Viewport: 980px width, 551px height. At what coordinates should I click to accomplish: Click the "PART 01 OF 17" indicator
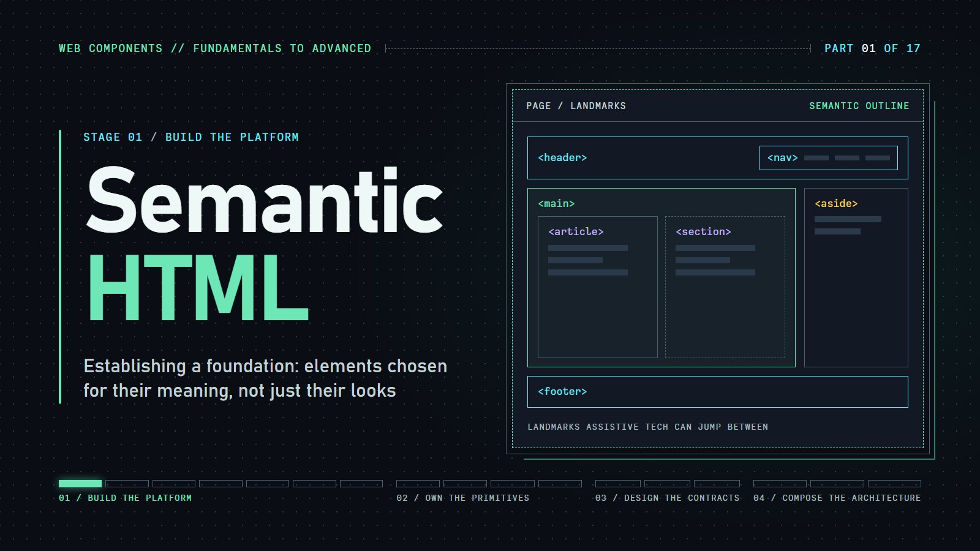click(872, 48)
